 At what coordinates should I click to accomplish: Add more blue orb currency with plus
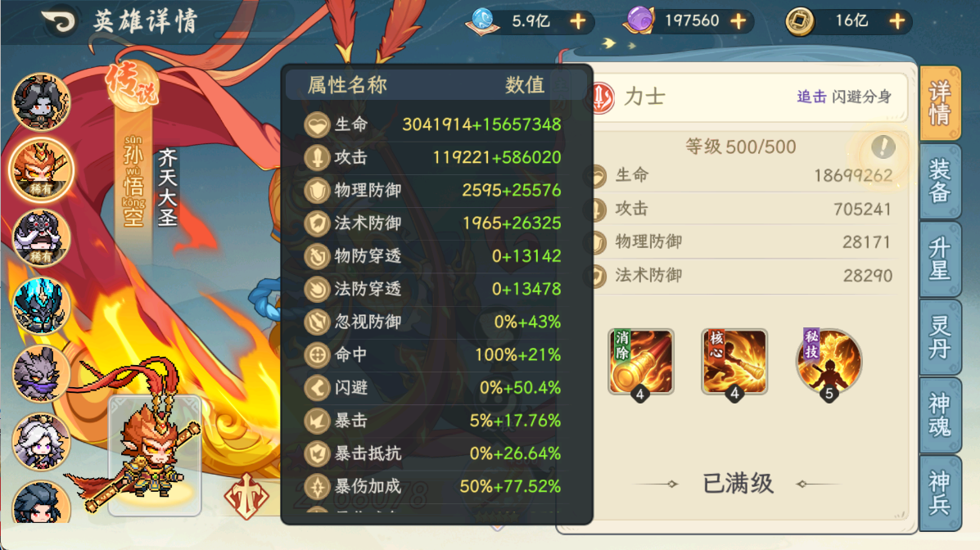pyautogui.click(x=578, y=21)
